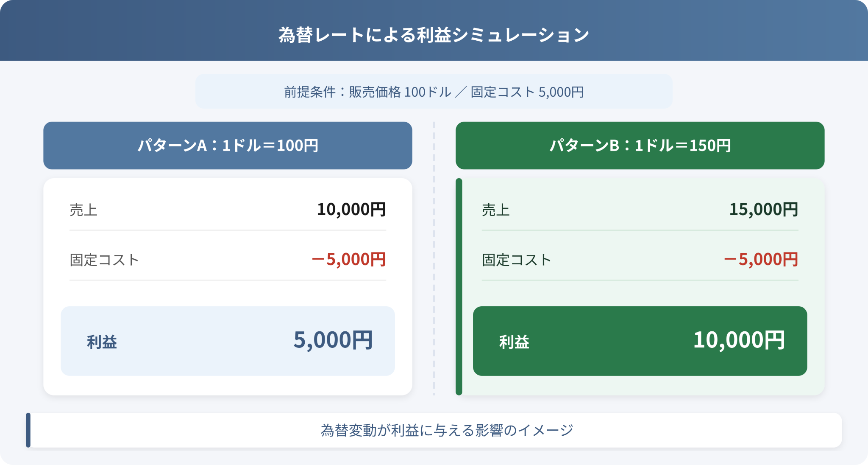Click the dark blue accent bar beside caption

[28, 430]
